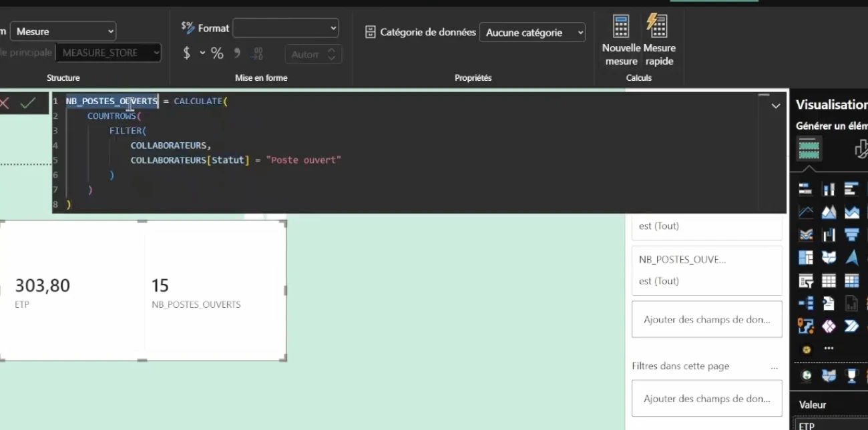
Task: Select the funnel chart visual
Action: point(851,235)
